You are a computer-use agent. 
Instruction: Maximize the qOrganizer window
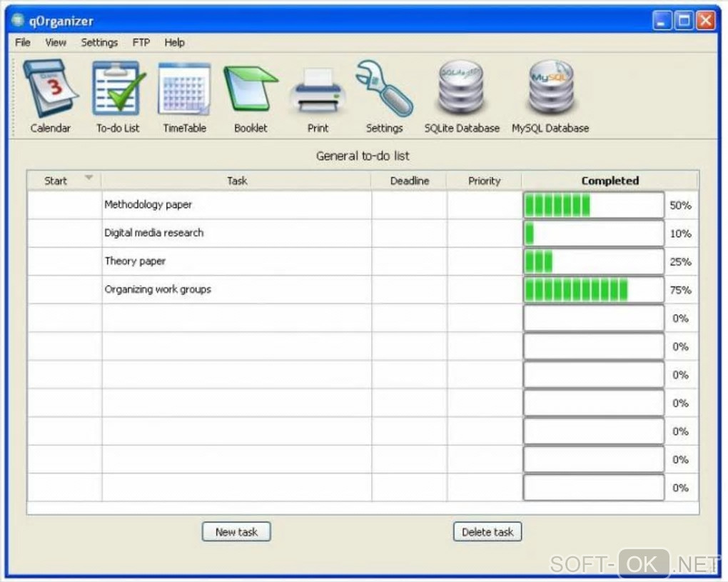tap(684, 21)
